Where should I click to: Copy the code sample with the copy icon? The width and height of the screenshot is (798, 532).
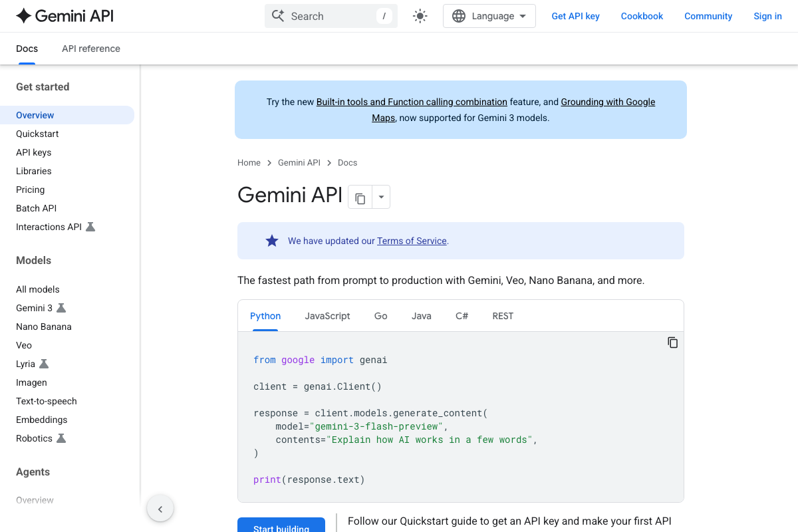click(x=672, y=342)
